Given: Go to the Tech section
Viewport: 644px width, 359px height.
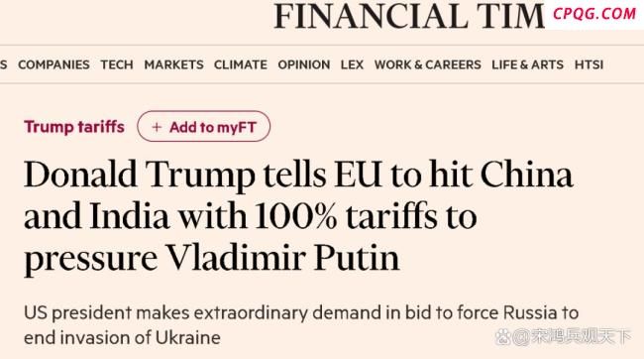Looking at the screenshot, I should pos(117,64).
